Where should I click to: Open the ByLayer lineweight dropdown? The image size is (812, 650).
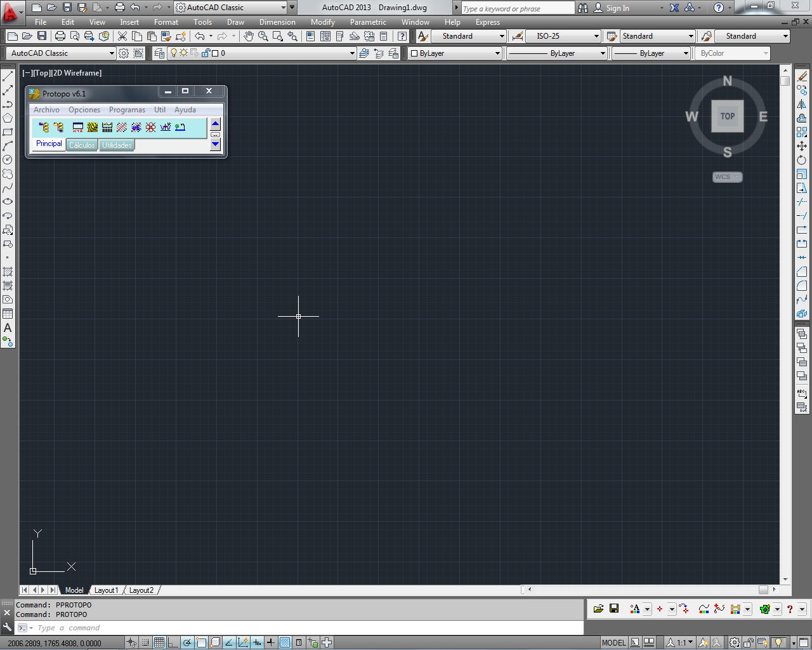coord(651,53)
